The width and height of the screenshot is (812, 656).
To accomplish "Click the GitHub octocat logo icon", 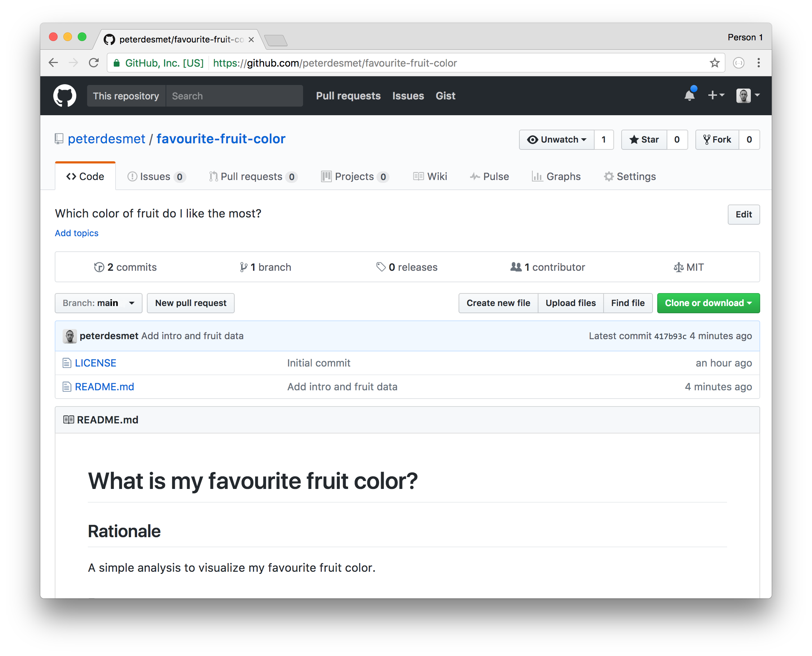I will click(x=64, y=96).
